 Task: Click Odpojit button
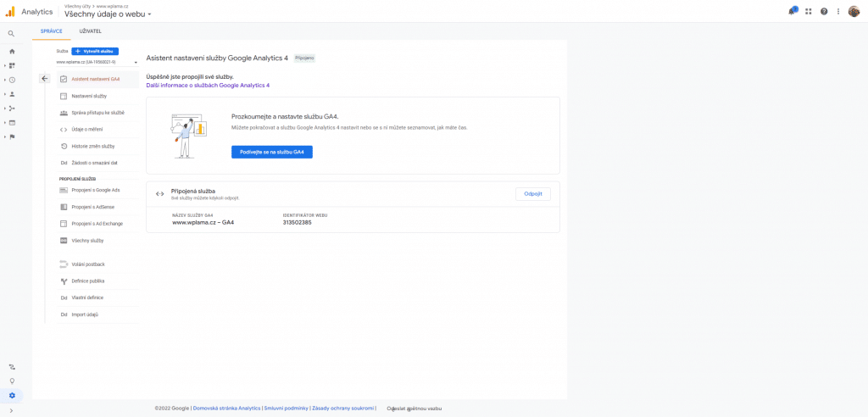click(533, 194)
